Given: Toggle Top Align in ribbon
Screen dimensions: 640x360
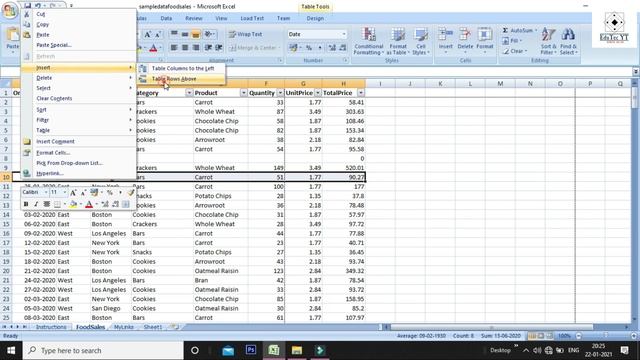Looking at the screenshot, I should tap(174, 34).
